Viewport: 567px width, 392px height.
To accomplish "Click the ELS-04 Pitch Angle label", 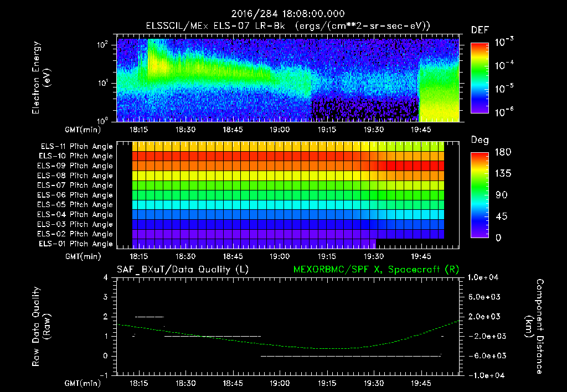I will pos(75,214).
